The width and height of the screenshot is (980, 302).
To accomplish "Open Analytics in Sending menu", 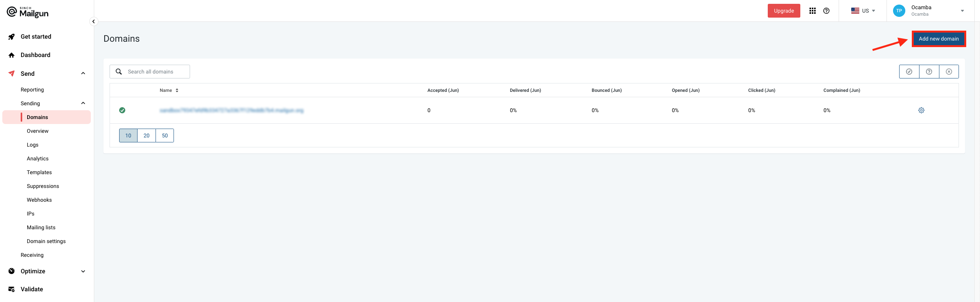I will coord(38,158).
